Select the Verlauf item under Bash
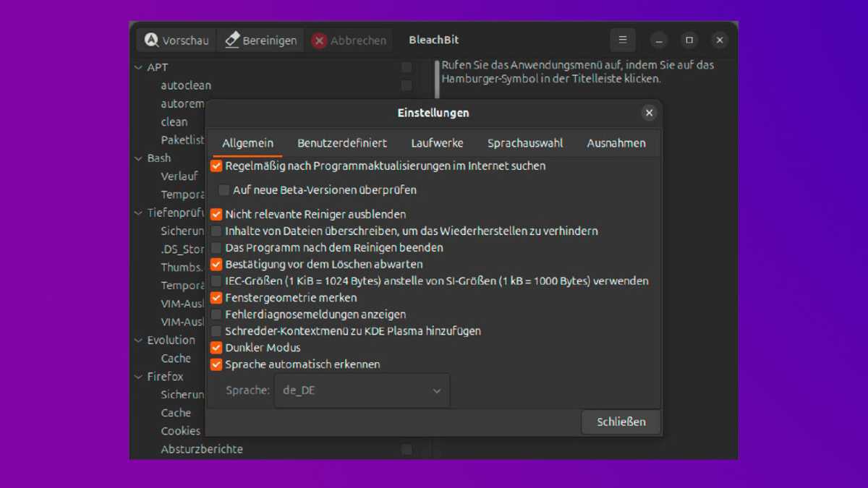The image size is (868, 488). point(179,176)
